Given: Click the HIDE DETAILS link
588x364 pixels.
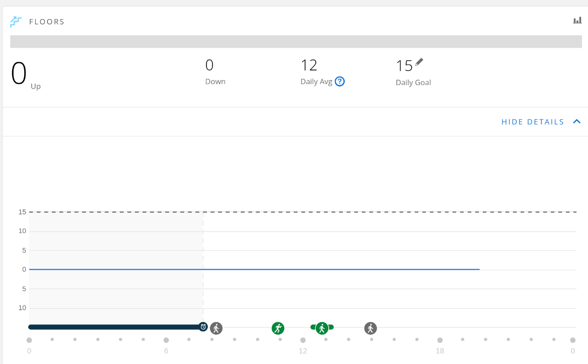Looking at the screenshot, I should click(x=533, y=122).
